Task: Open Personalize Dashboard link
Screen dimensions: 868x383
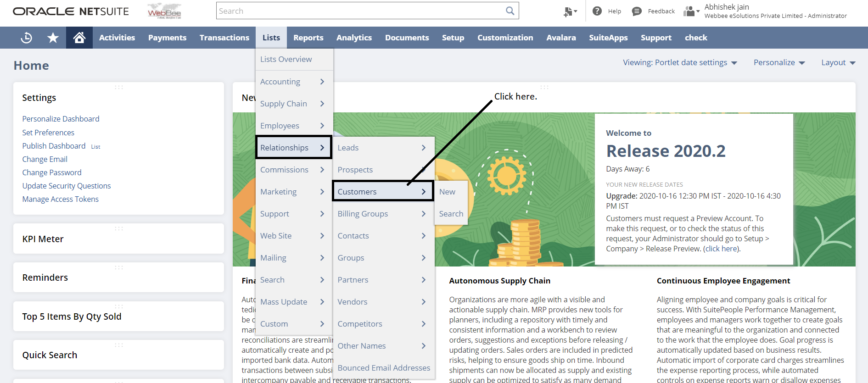Action: coord(61,119)
